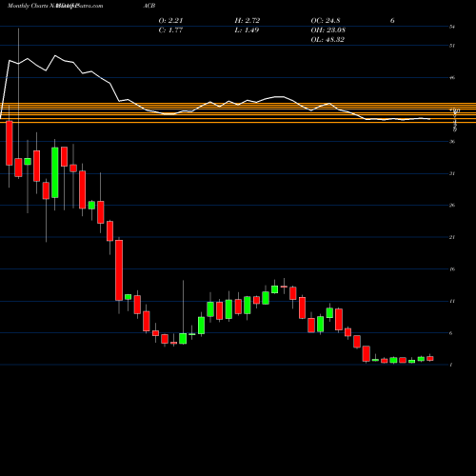476x476 pixels.
Task: Select the "OH: 23.08" reading
Action: point(328,30)
